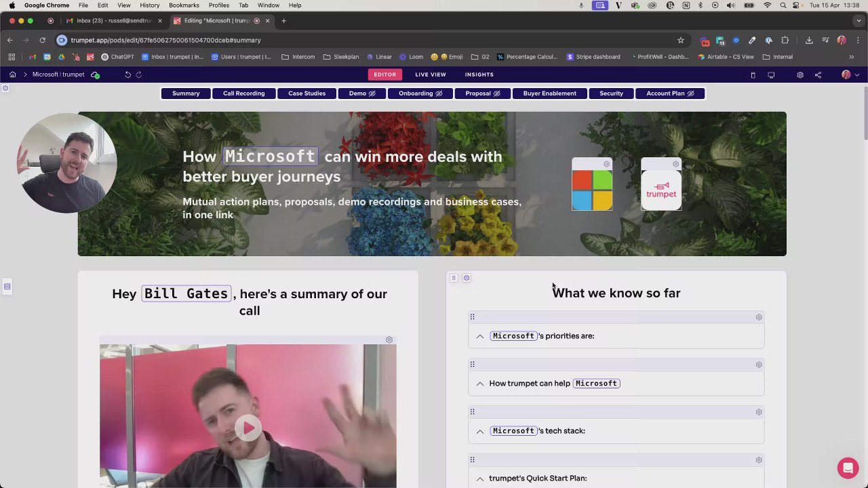This screenshot has height=488, width=868.
Task: Open the Apple menu
Action: coord(12,5)
